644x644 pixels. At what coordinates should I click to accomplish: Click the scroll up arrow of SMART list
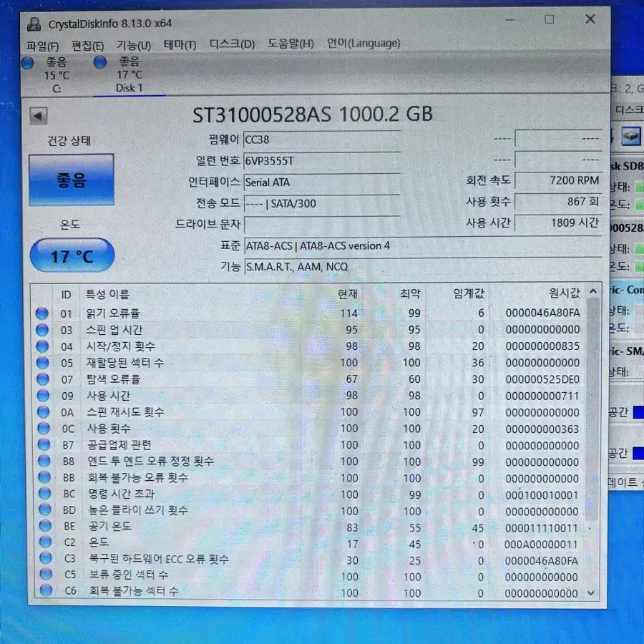pos(592,292)
